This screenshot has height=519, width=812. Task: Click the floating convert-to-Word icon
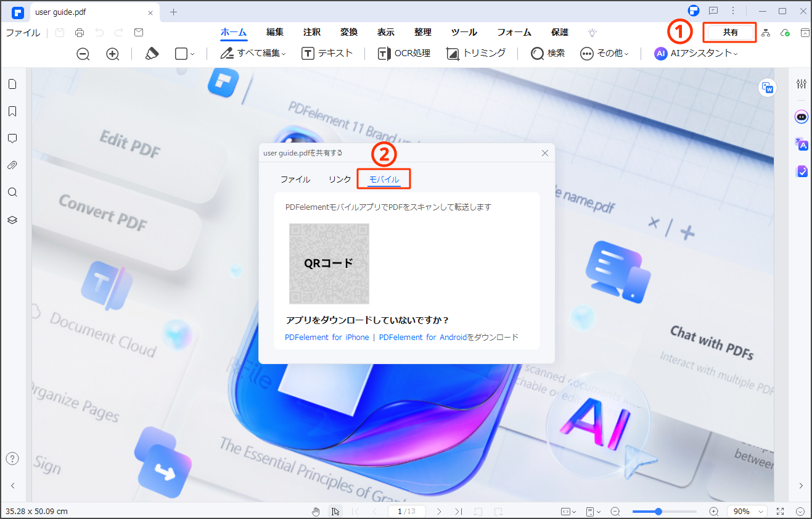coord(768,88)
